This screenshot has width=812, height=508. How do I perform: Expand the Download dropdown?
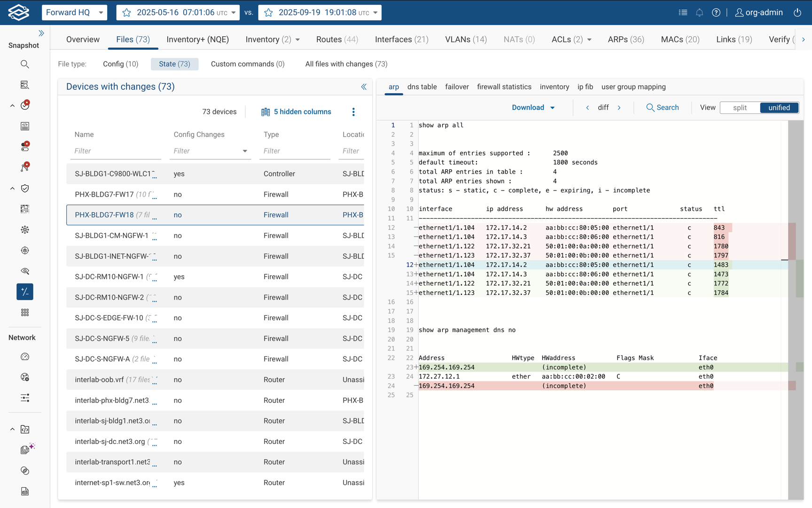click(x=533, y=108)
